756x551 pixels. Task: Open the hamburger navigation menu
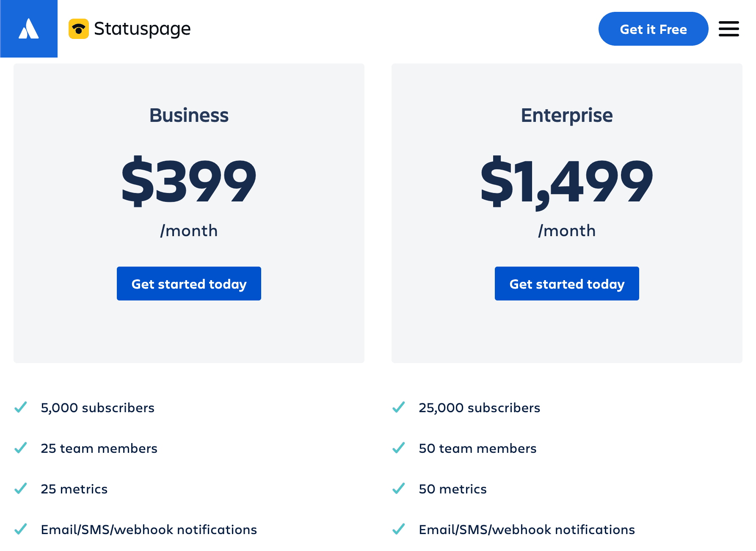click(729, 29)
